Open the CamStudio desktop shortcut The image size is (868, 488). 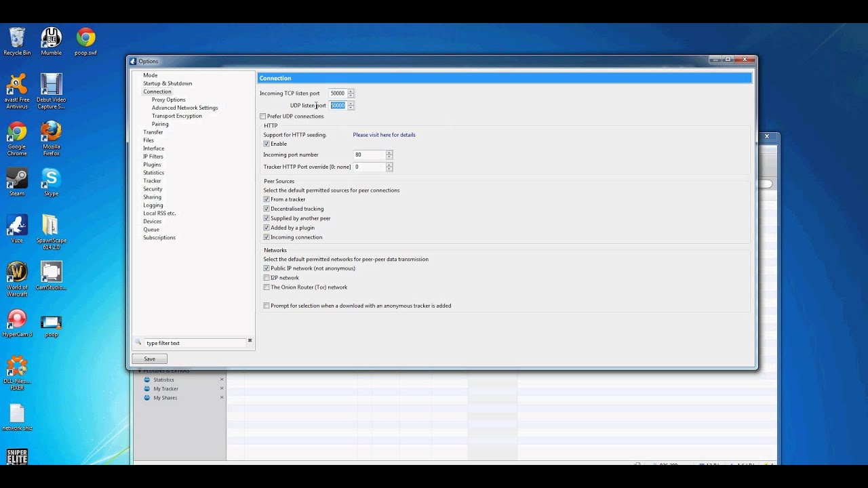[x=51, y=276]
